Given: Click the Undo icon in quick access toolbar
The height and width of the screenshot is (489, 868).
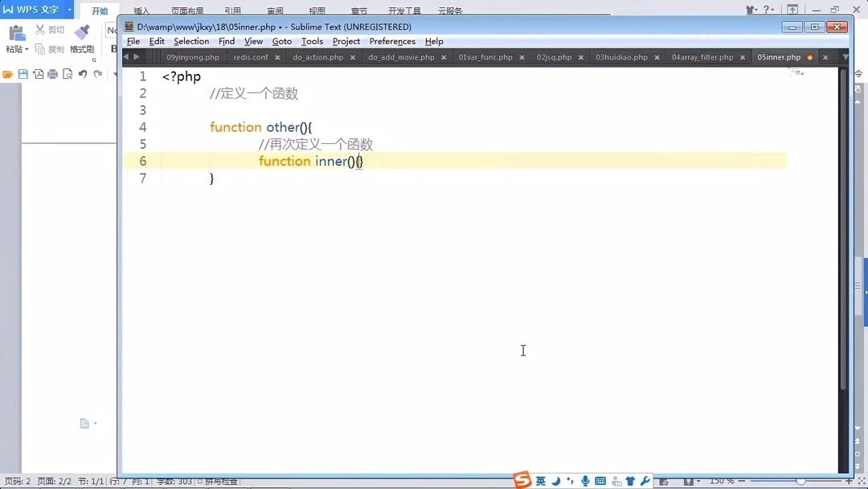Looking at the screenshot, I should click(84, 72).
